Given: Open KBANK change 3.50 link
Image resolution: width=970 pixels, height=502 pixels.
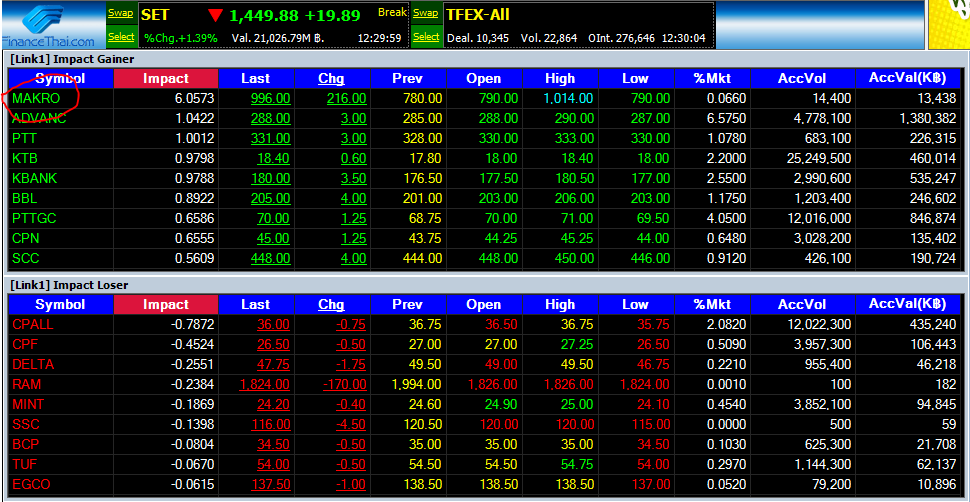Looking at the screenshot, I should 353,178.
